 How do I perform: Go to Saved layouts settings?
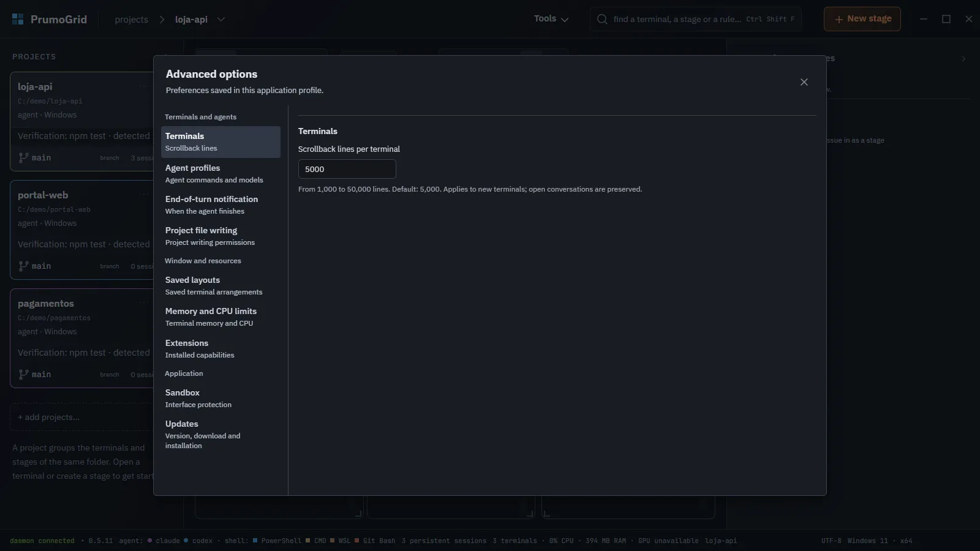click(x=221, y=286)
